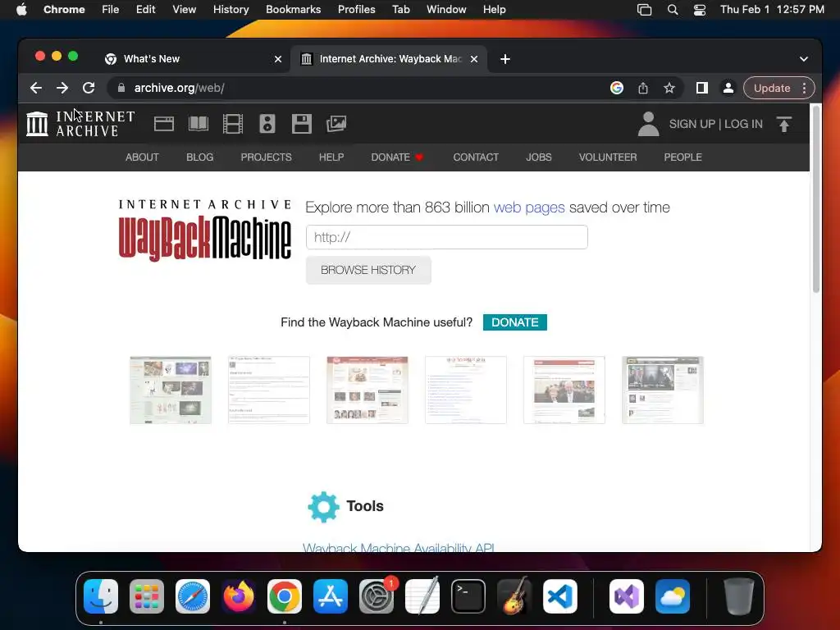Open the HELP nav link
840x630 pixels.
click(331, 157)
